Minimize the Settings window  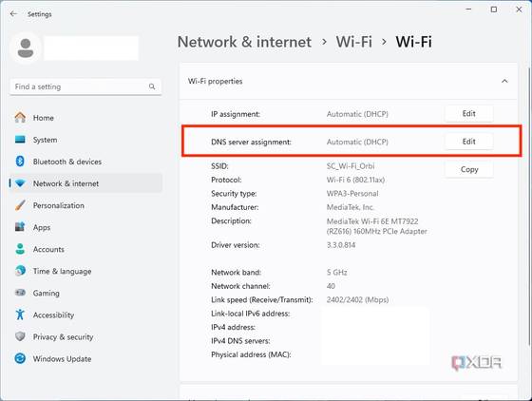click(x=468, y=10)
